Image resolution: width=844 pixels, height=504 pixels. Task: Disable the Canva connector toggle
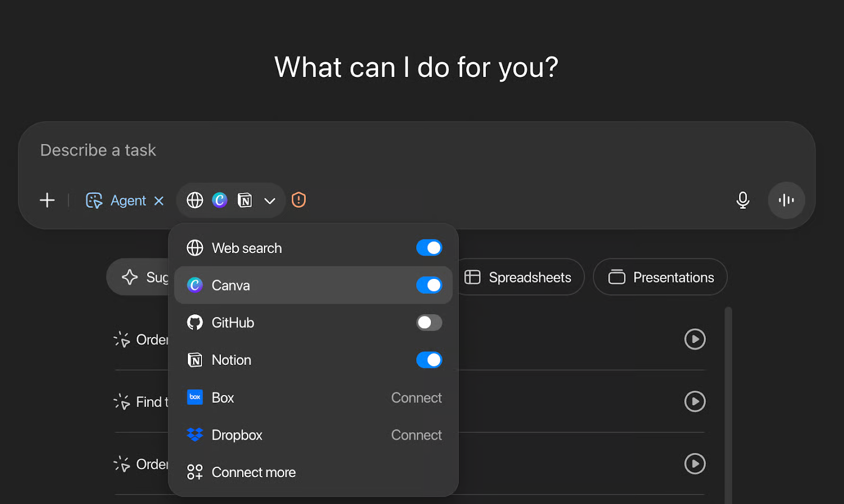(x=429, y=285)
